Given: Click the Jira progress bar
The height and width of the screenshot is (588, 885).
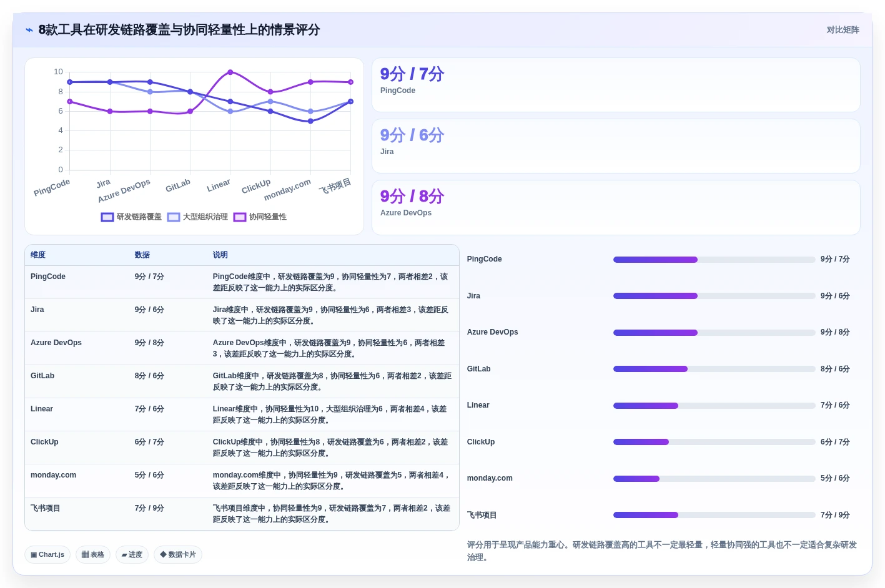Looking at the screenshot, I should point(714,296).
